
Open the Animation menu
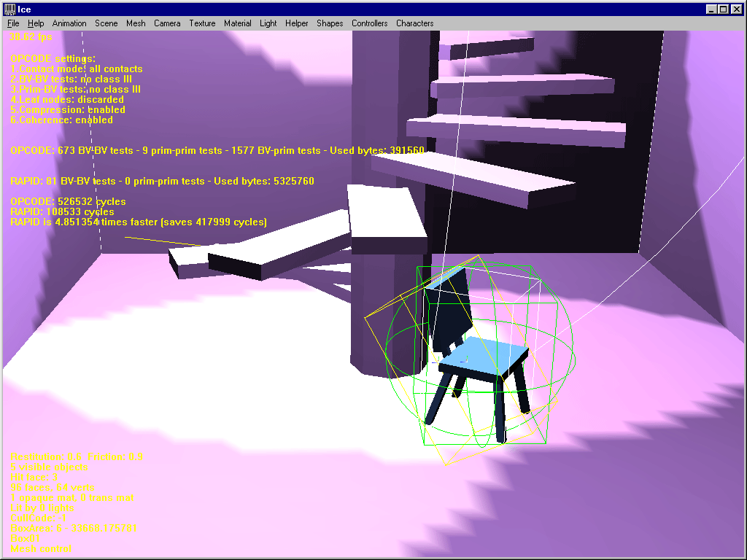pos(69,23)
